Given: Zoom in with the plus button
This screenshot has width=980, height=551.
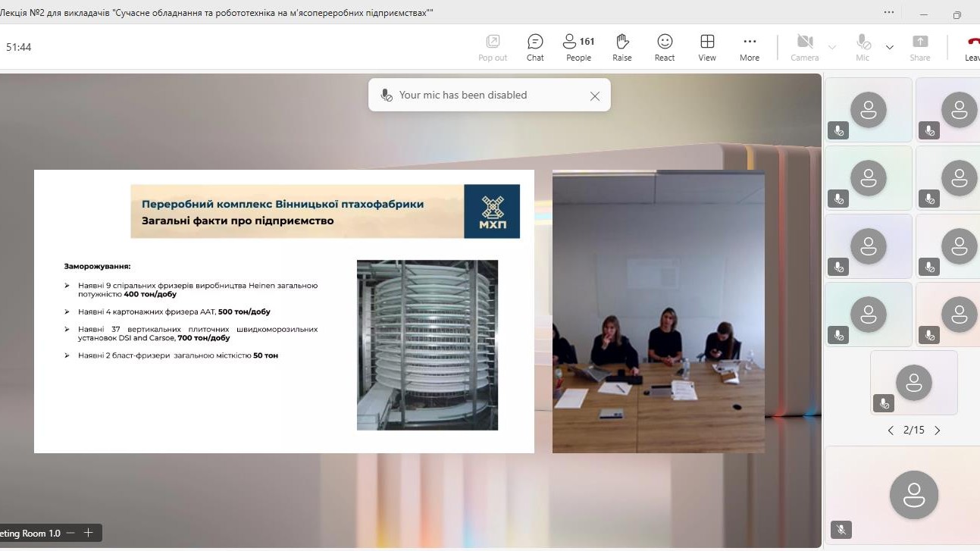Looking at the screenshot, I should [88, 533].
